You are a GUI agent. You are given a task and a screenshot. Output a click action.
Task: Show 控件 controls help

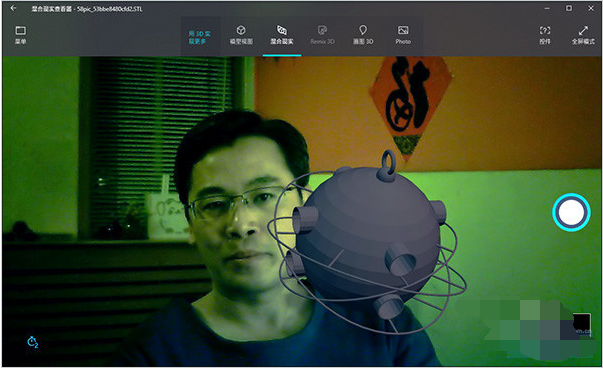pos(545,35)
